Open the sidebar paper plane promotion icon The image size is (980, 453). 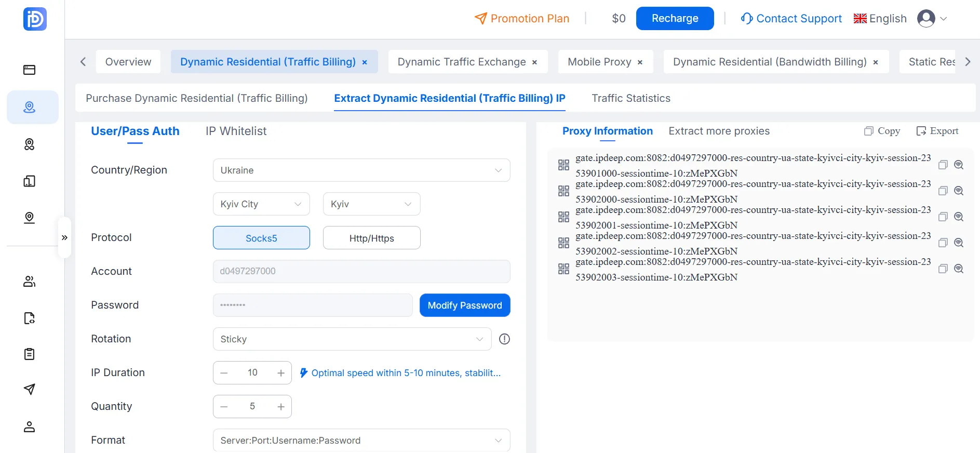(x=30, y=389)
